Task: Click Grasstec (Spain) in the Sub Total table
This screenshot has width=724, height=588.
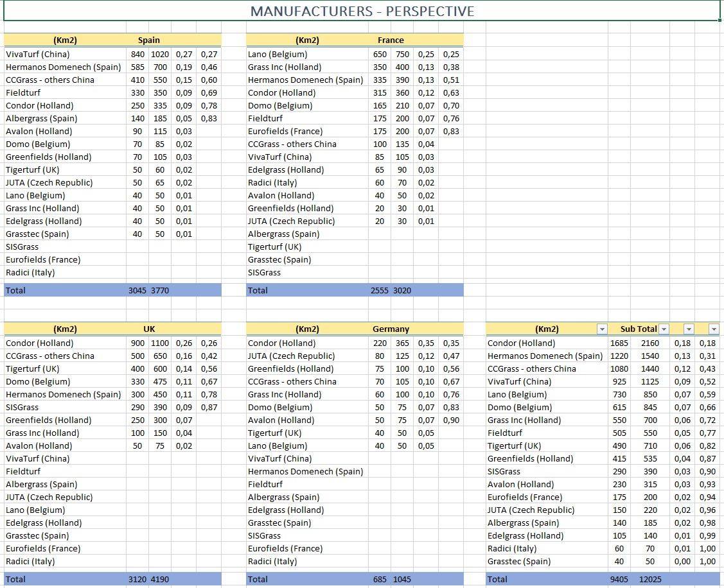Action: (x=519, y=561)
